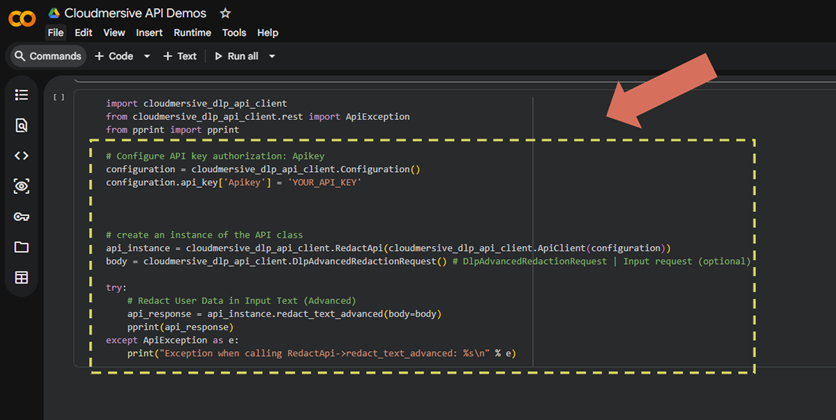
Task: Open the Runtime menu
Action: 192,33
